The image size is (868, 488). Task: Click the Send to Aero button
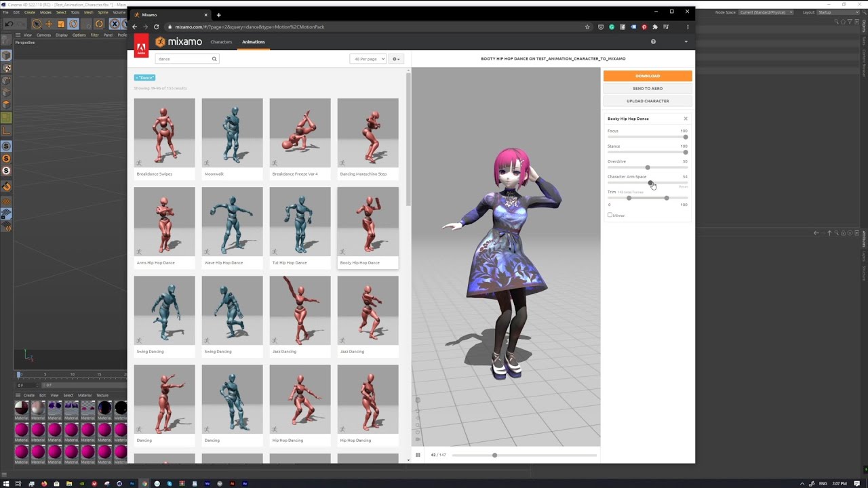pyautogui.click(x=648, y=88)
